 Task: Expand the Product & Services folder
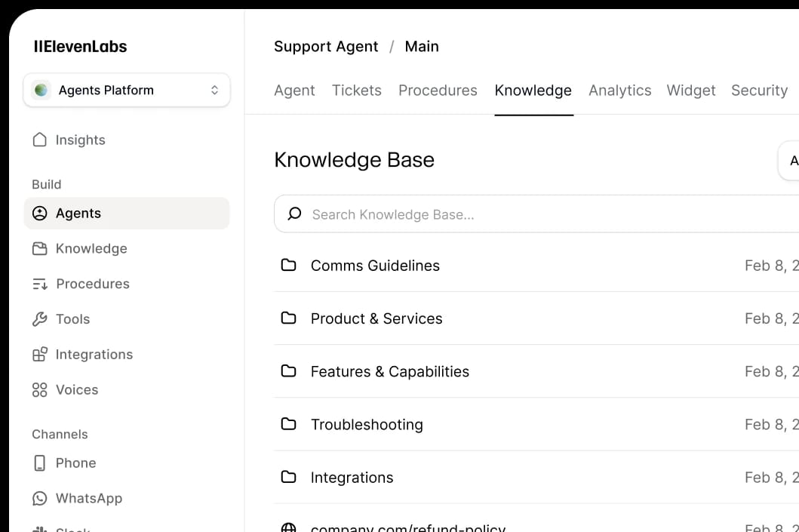[x=376, y=318]
